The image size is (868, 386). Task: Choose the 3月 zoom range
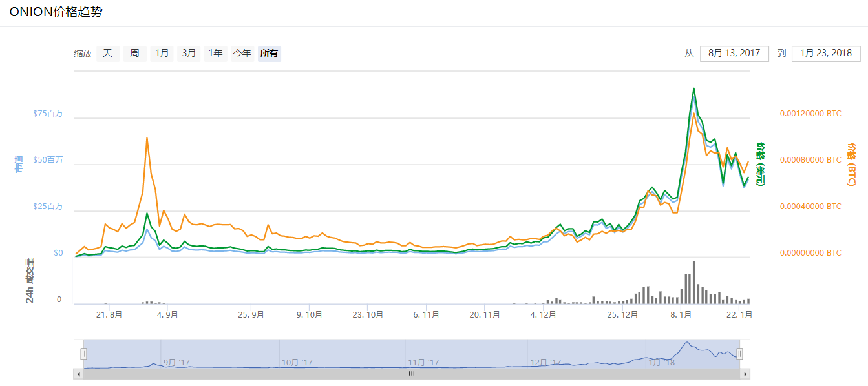tap(188, 54)
